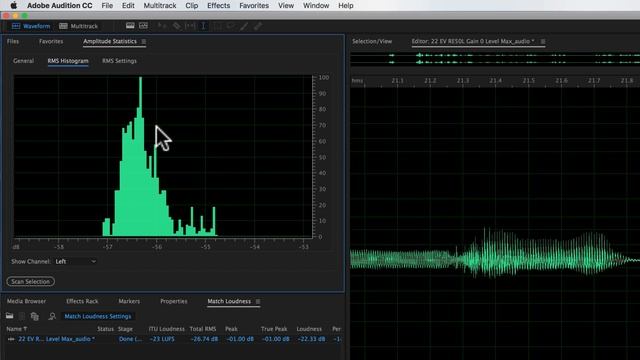Click the remove file icon in Match Loudness
This screenshot has height=360, width=640.
pyautogui.click(x=22, y=316)
